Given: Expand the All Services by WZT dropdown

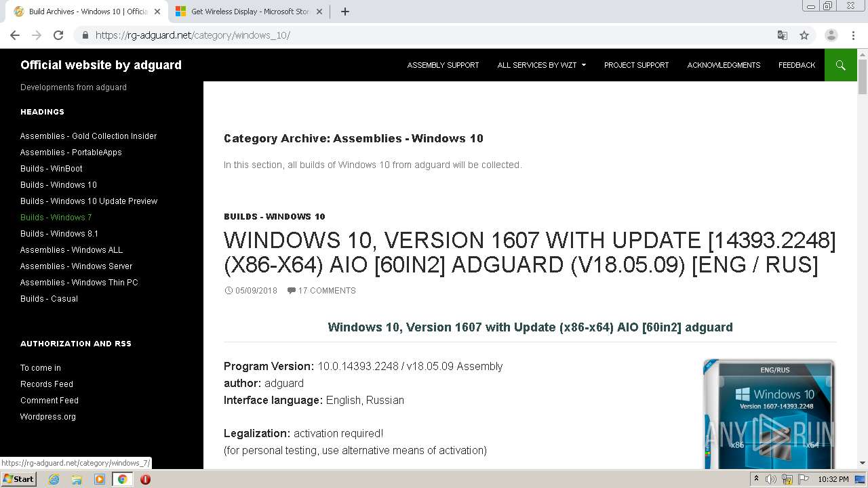Looking at the screenshot, I should [542, 65].
